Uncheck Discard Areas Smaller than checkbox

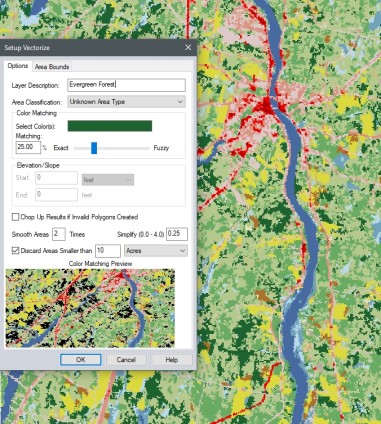point(15,251)
